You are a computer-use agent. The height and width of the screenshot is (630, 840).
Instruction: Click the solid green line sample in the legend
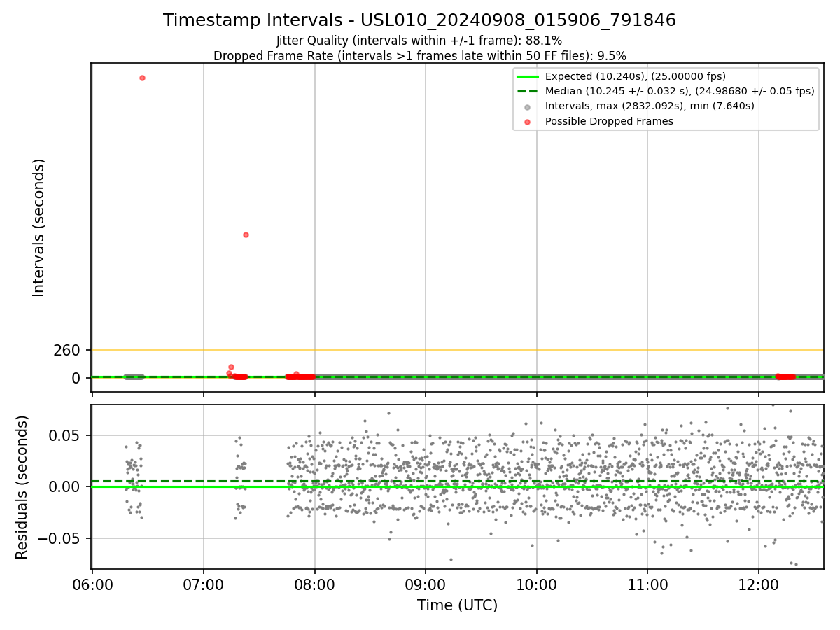pos(528,77)
